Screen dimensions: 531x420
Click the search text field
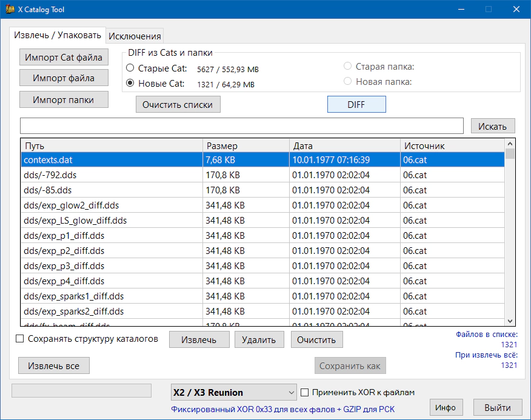click(242, 125)
